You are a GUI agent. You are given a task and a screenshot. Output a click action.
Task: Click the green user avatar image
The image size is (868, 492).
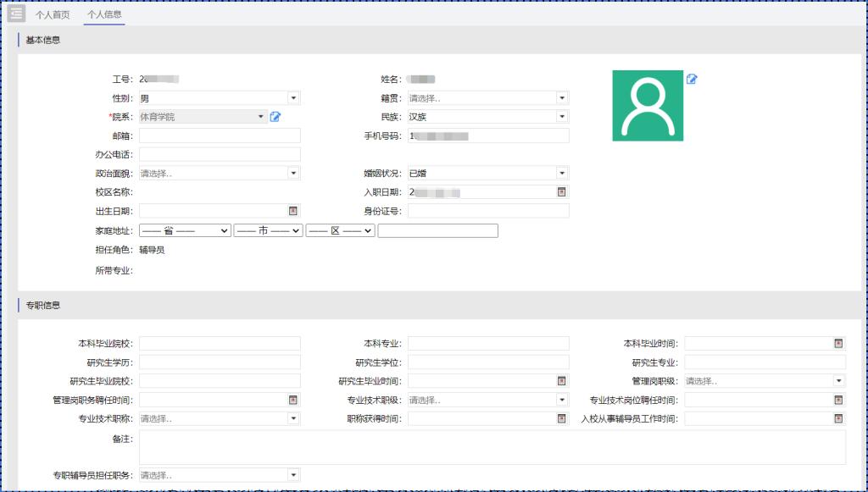click(x=648, y=105)
